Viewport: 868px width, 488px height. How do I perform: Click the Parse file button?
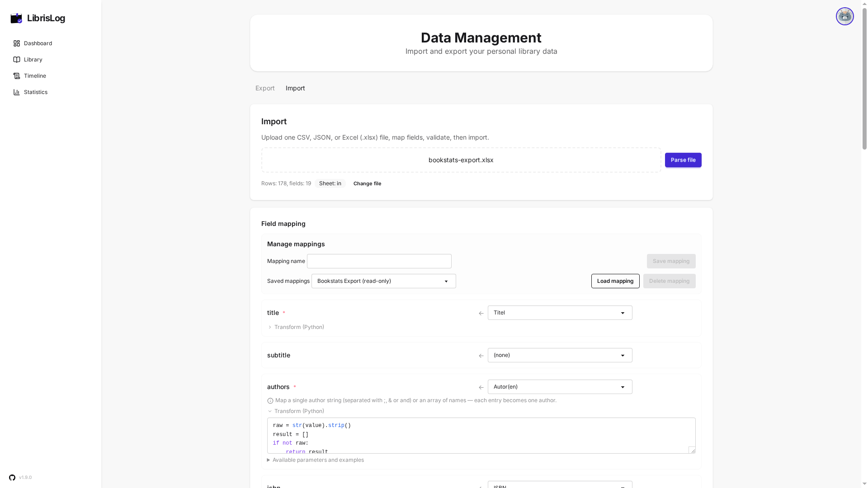click(x=683, y=160)
